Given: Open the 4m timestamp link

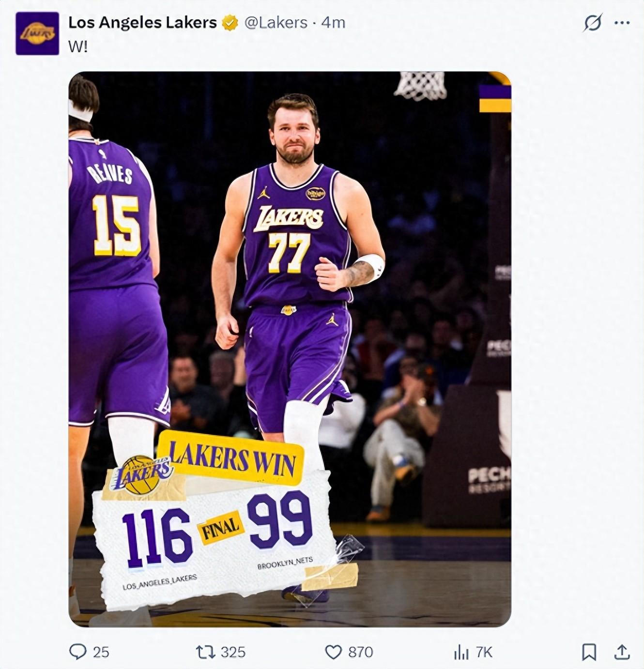Looking at the screenshot, I should tap(334, 23).
